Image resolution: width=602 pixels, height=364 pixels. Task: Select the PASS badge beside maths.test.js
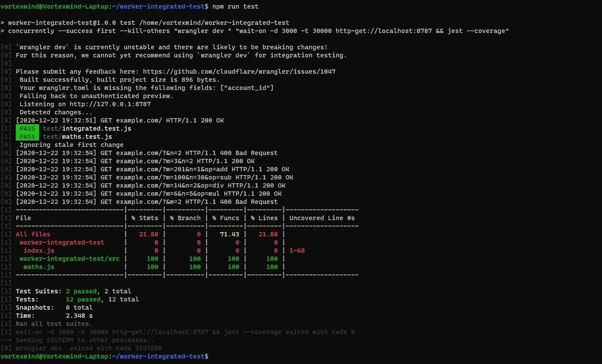tap(27, 137)
